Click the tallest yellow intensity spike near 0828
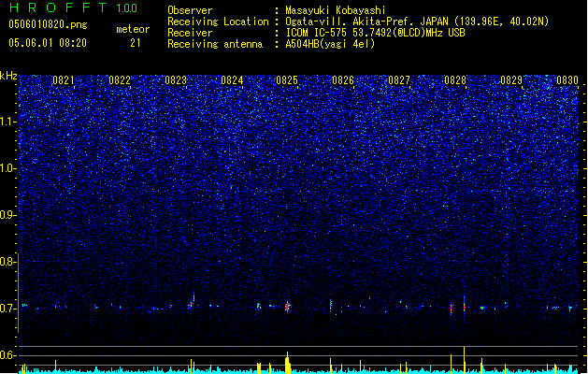This screenshot has height=374, width=588. [465, 359]
